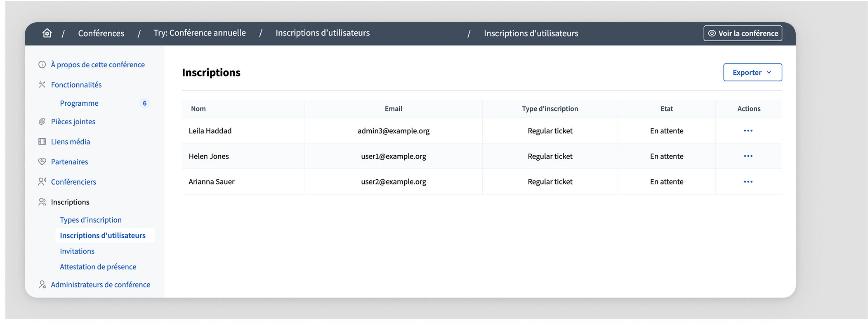Click the Inscriptions page heading
The image size is (868, 325).
211,73
